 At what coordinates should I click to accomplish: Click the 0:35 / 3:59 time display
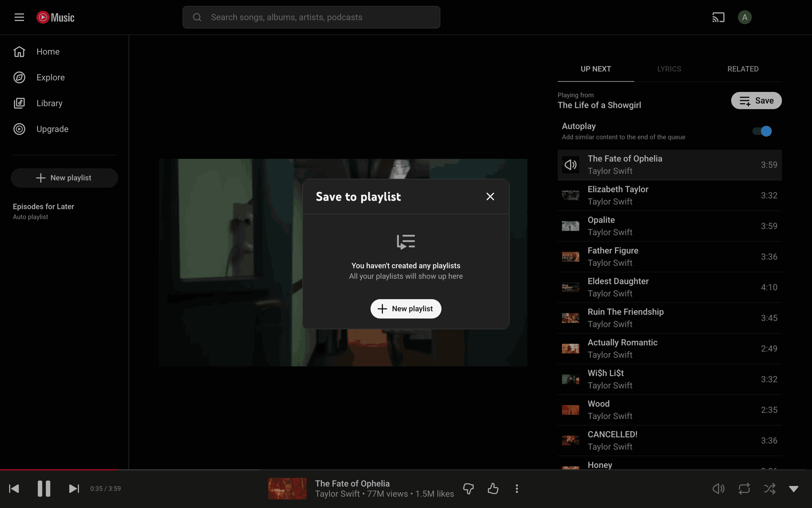(x=105, y=489)
